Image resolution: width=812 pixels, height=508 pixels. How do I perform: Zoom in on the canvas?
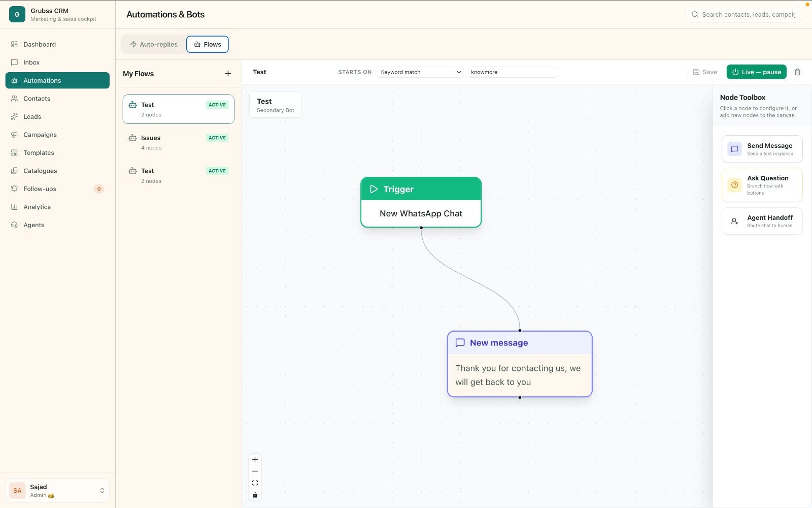[255, 459]
